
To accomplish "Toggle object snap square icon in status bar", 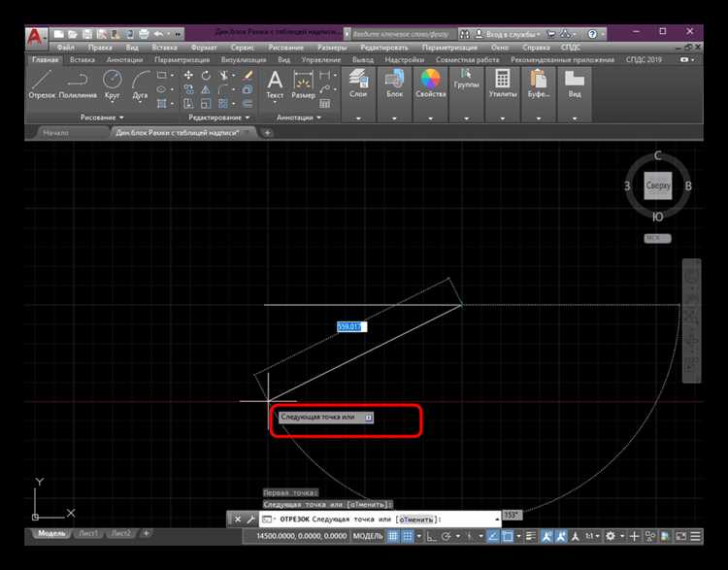I will pos(508,536).
